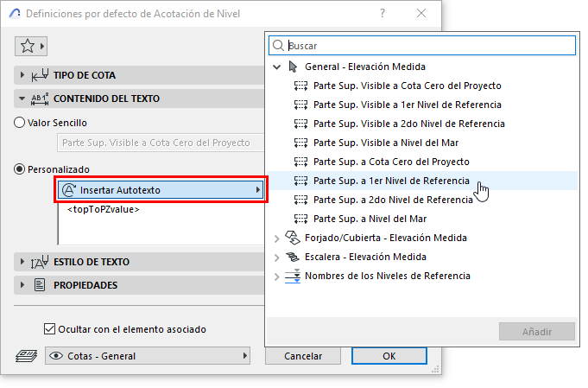Image resolution: width=588 pixels, height=388 pixels.
Task: Click the PROPIEDADES document icon
Action: [x=40, y=285]
